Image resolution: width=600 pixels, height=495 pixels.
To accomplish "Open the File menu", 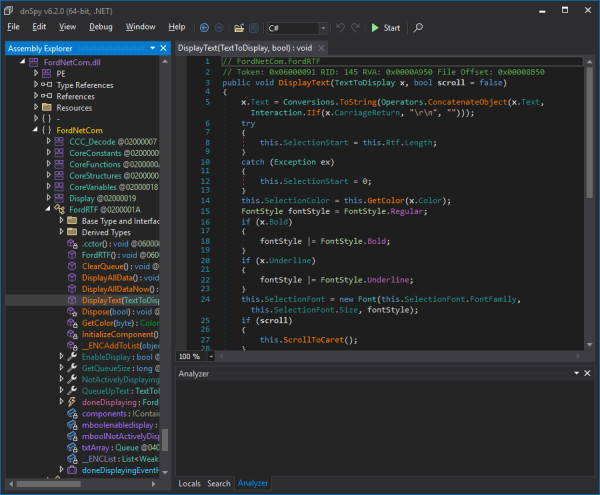I will [13, 27].
